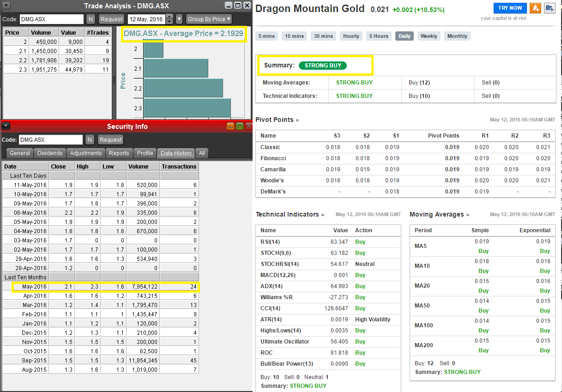Viewport: 562px width, 392px height.
Task: Click the add to portfolio folder icon
Action: 549,8
